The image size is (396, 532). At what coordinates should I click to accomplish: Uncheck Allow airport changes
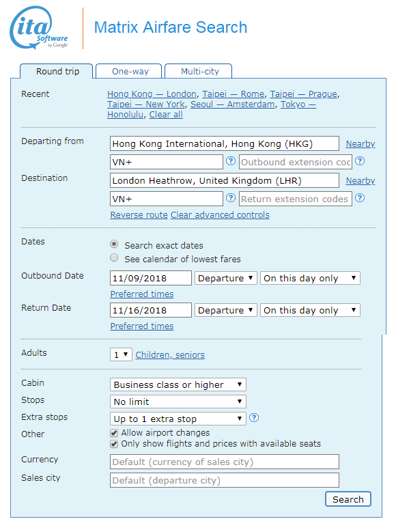pyautogui.click(x=114, y=433)
